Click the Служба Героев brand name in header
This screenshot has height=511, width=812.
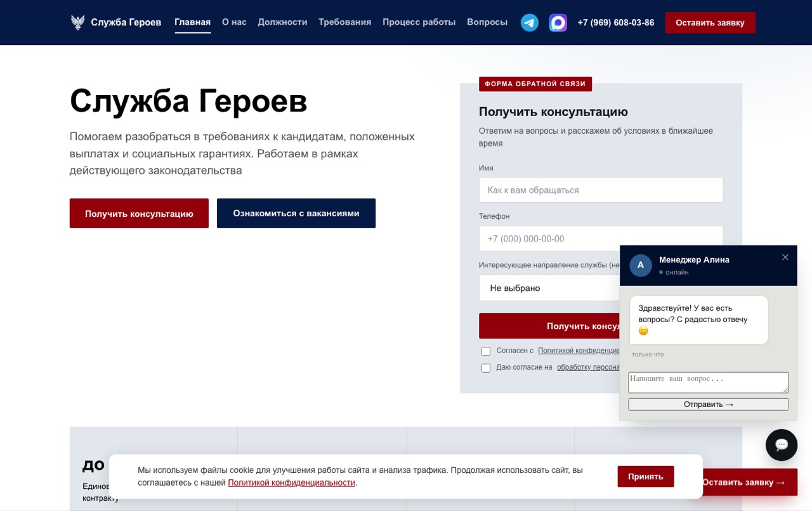[x=126, y=23]
